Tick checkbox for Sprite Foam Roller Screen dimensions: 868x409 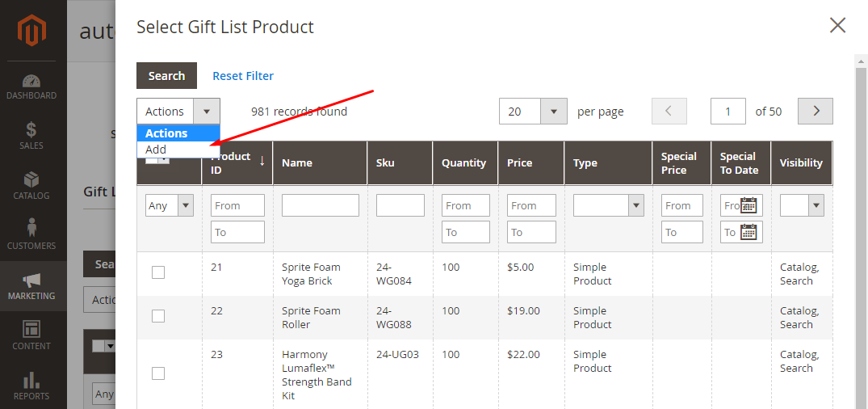tap(158, 316)
